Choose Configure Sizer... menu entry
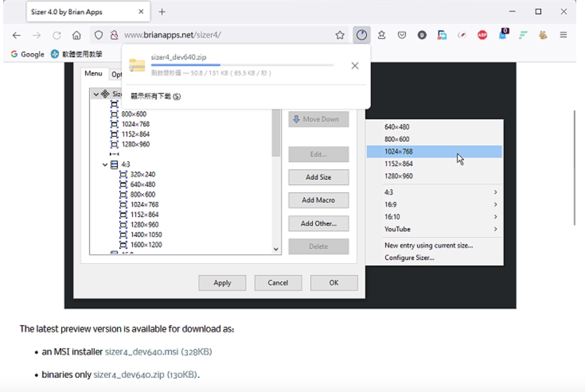 tap(435, 258)
